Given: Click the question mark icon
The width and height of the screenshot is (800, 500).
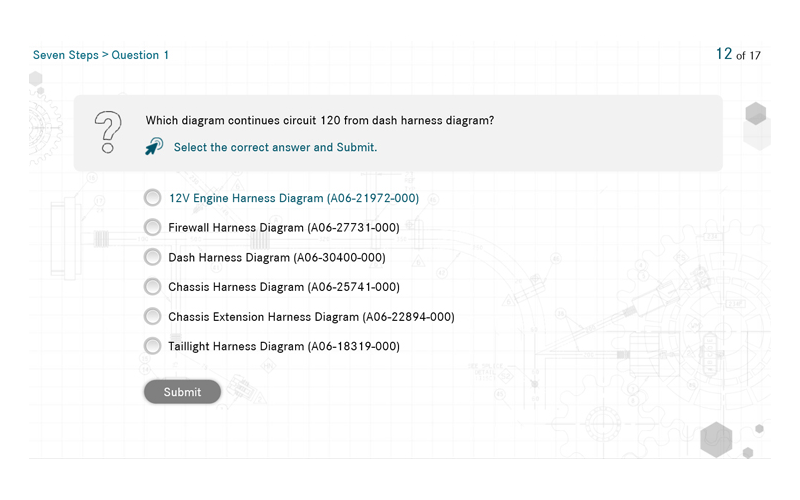Looking at the screenshot, I should point(108,132).
